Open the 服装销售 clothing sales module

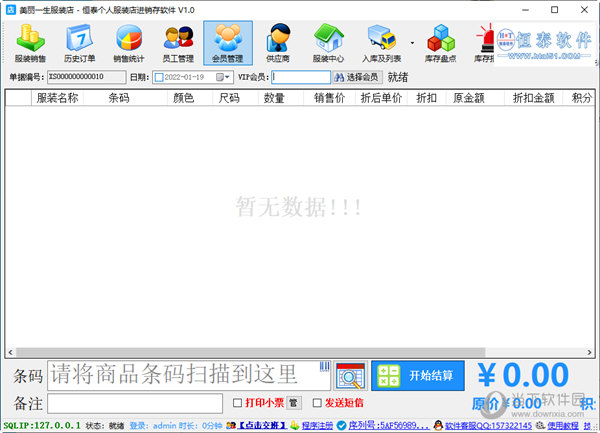[x=30, y=43]
